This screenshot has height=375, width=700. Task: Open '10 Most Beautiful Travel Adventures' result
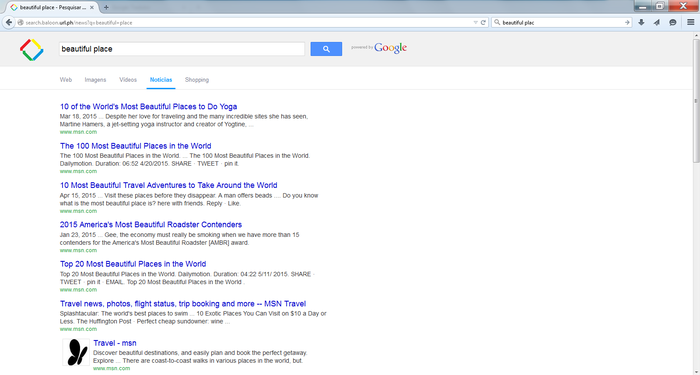pyautogui.click(x=169, y=185)
